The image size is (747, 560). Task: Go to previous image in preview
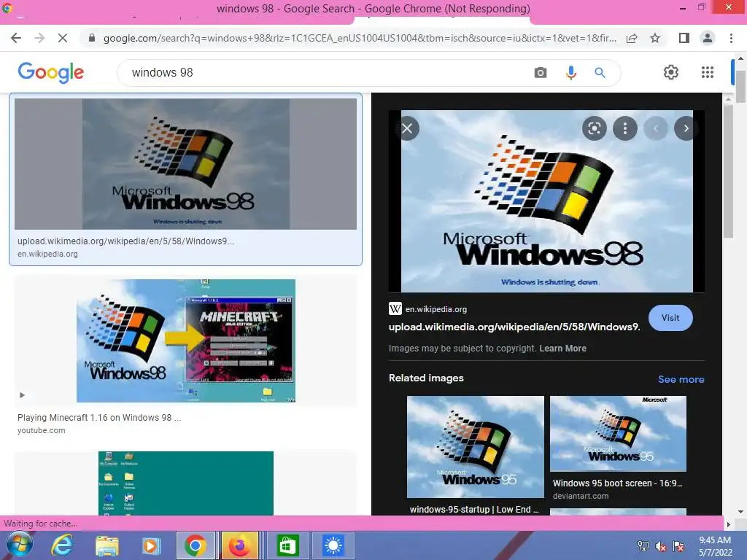656,128
